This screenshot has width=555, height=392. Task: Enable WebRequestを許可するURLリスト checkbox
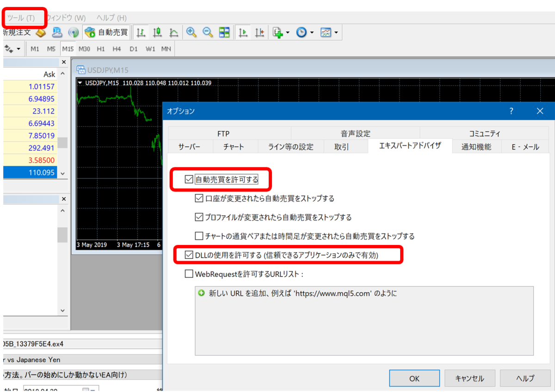[188, 274]
